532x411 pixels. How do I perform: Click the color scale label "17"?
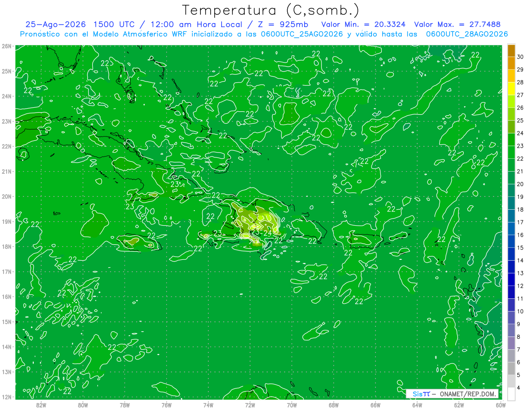coord(520,222)
